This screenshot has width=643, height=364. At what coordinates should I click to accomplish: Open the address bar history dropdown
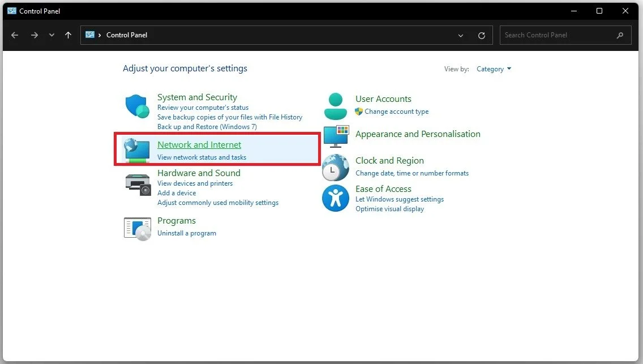tap(461, 36)
